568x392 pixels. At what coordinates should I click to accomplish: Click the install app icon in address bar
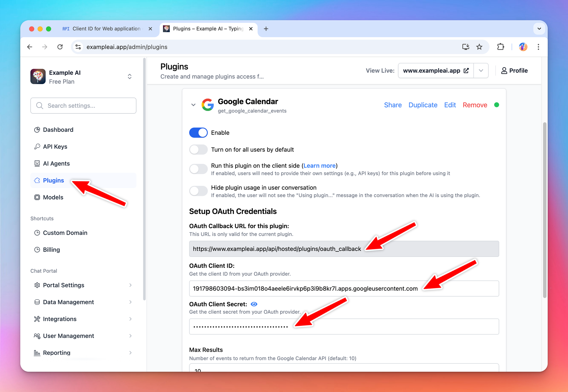pos(466,47)
